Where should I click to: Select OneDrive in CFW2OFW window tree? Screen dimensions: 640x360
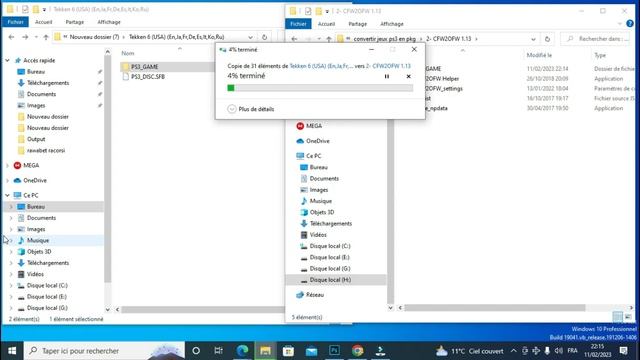coord(318,141)
